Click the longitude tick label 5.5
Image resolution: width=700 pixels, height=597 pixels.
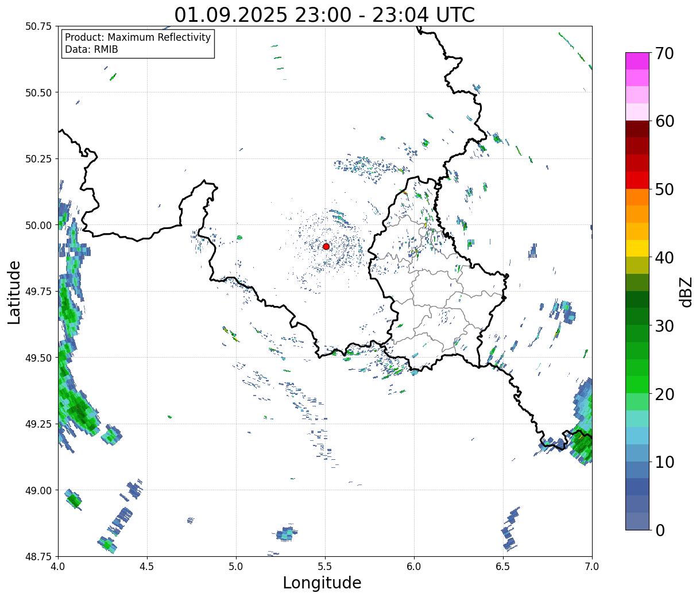325,566
